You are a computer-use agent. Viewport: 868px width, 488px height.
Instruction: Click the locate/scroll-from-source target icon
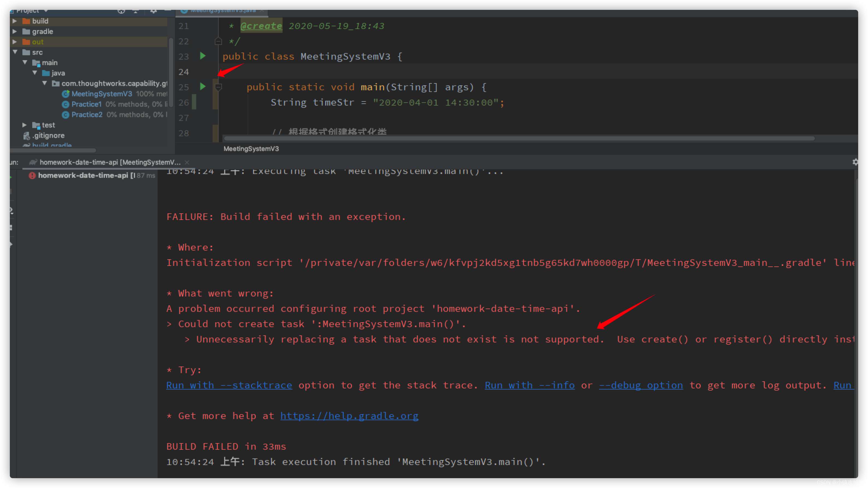(x=121, y=11)
